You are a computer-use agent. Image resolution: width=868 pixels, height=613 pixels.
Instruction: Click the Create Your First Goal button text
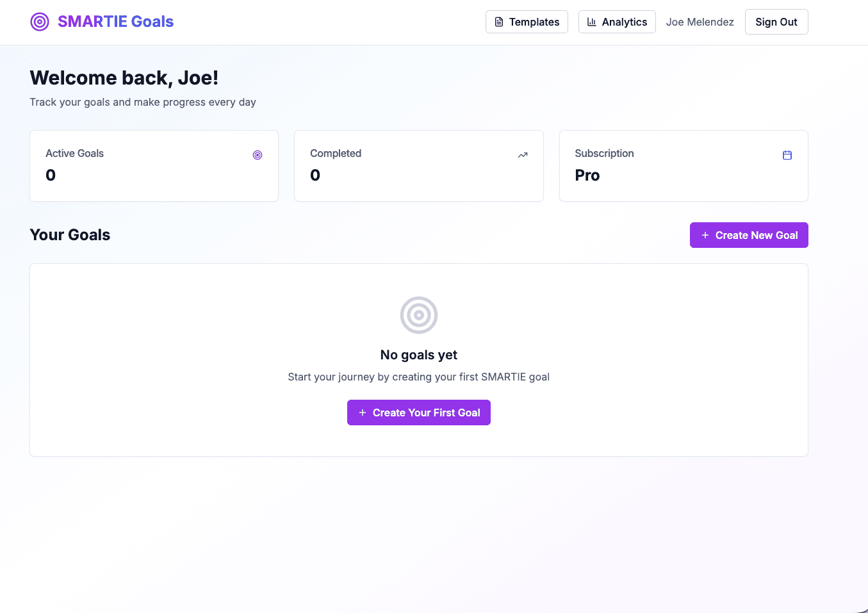427,413
